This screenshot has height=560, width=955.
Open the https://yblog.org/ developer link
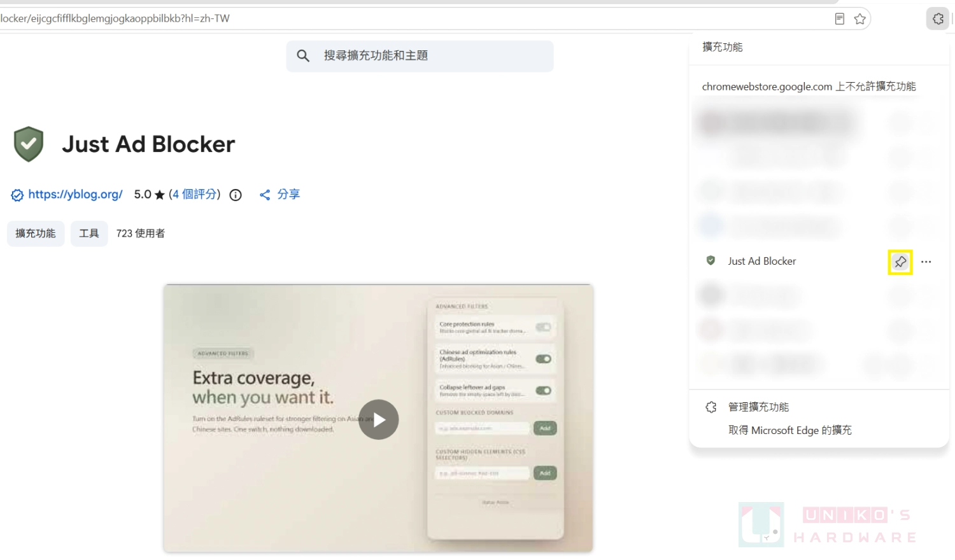(75, 195)
